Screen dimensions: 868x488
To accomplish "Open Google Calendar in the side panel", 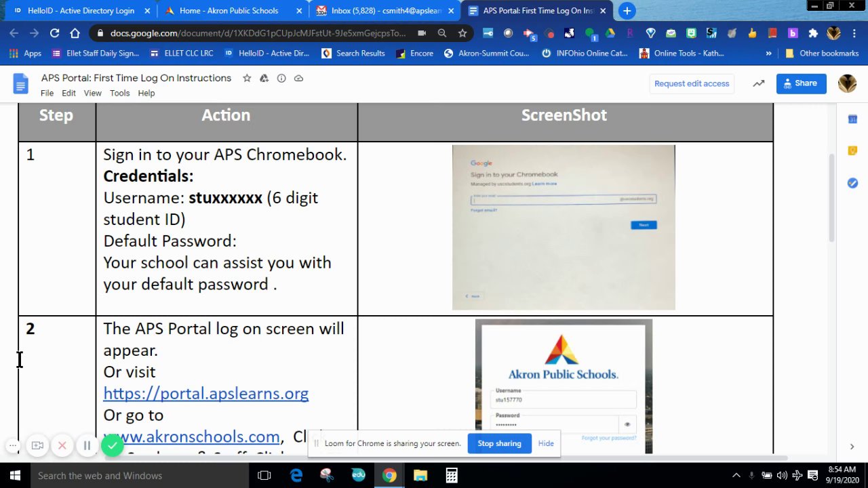I will [x=852, y=119].
